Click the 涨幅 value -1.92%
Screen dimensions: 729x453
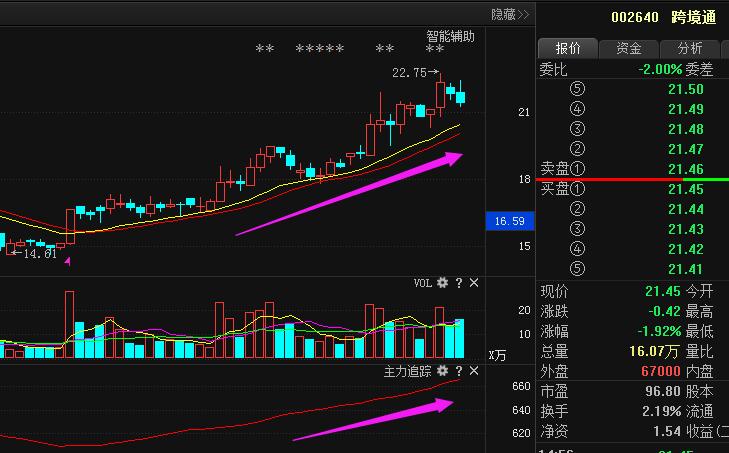660,331
